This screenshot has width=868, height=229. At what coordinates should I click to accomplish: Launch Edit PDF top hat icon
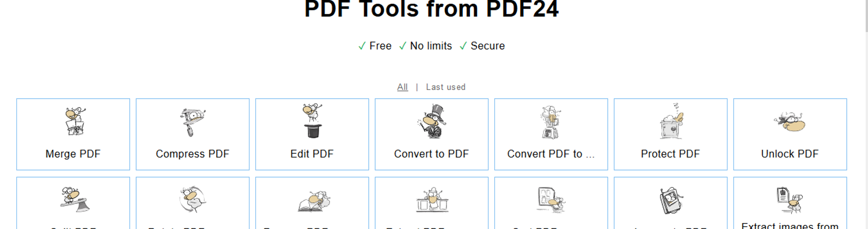tap(312, 120)
